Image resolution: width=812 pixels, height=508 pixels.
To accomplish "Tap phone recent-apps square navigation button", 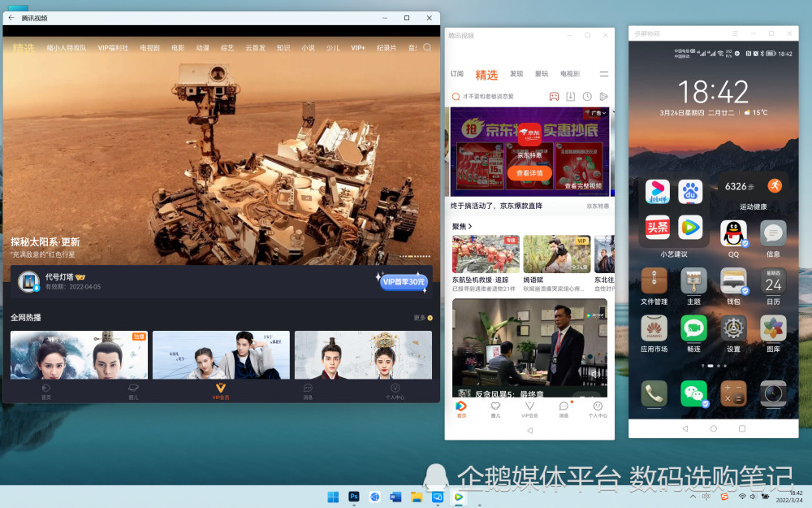I will click(x=742, y=428).
